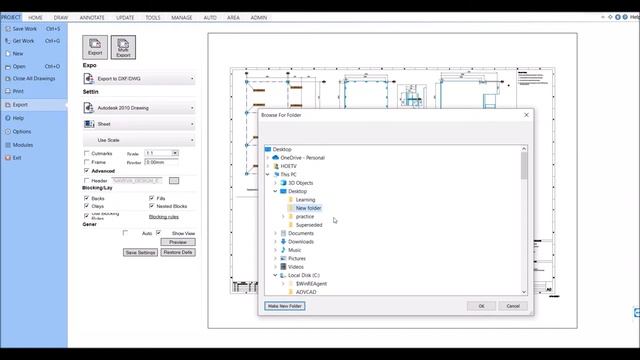Click the Multi Export icon button

(123, 47)
